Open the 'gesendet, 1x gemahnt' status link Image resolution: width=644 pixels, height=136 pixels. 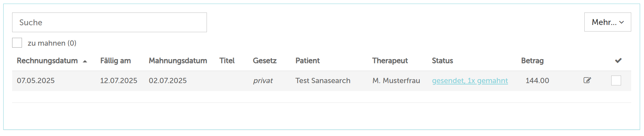(470, 80)
